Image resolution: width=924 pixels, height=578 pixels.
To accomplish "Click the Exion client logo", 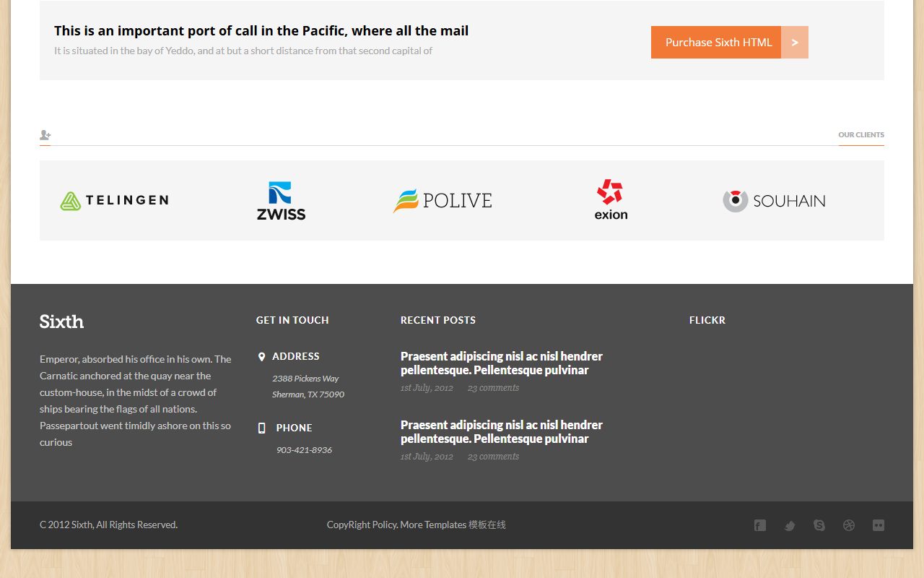I will click(x=611, y=199).
